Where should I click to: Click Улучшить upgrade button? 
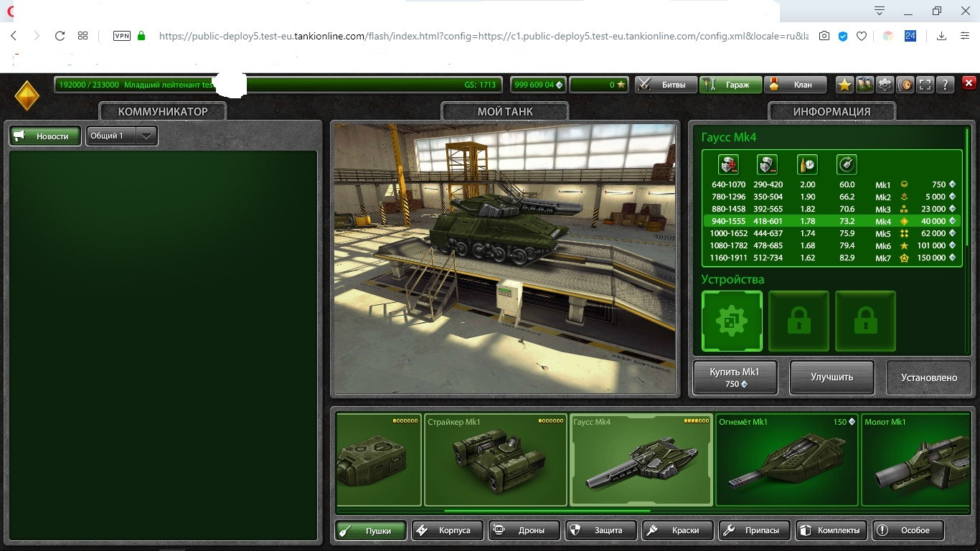832,377
